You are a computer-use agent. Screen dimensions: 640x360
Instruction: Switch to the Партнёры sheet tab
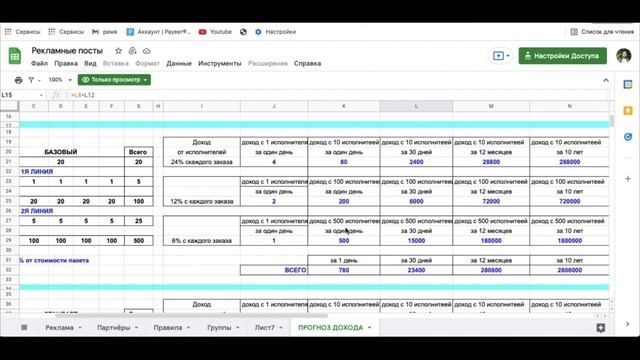113,327
